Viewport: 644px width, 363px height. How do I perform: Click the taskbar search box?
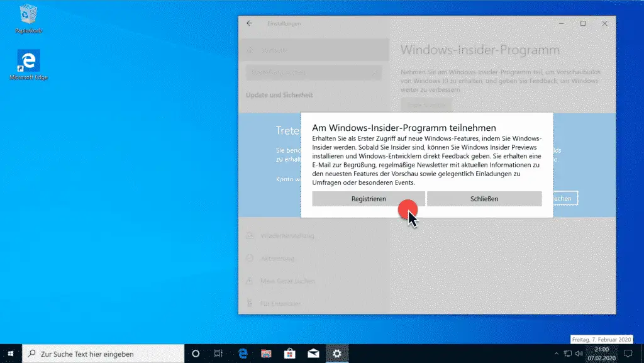[x=103, y=354]
